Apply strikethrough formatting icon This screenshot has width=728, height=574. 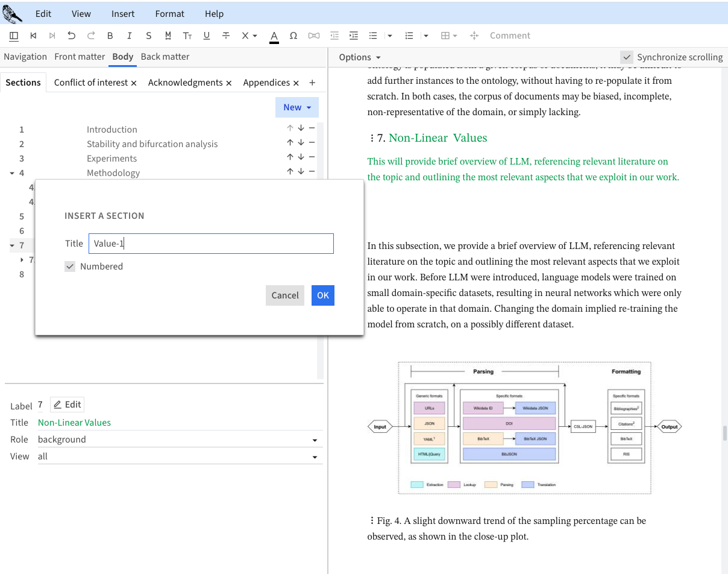pos(226,36)
